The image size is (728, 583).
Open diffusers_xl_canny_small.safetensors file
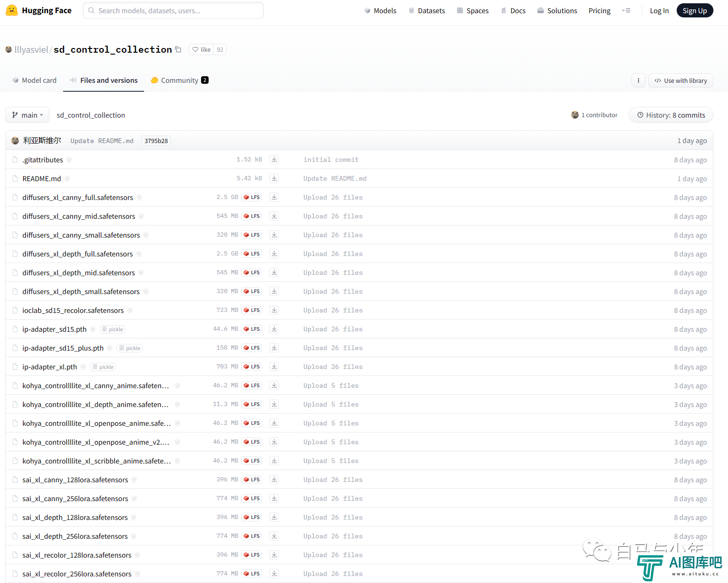point(81,235)
